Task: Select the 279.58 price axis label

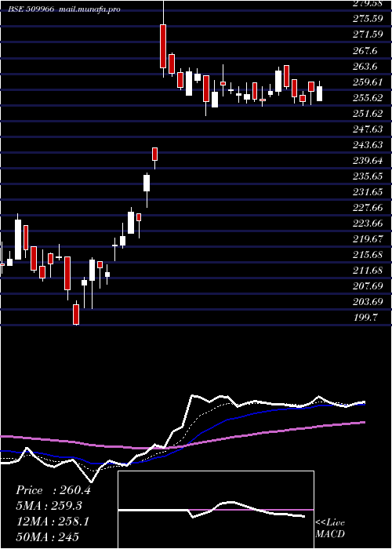Action: (x=368, y=3)
